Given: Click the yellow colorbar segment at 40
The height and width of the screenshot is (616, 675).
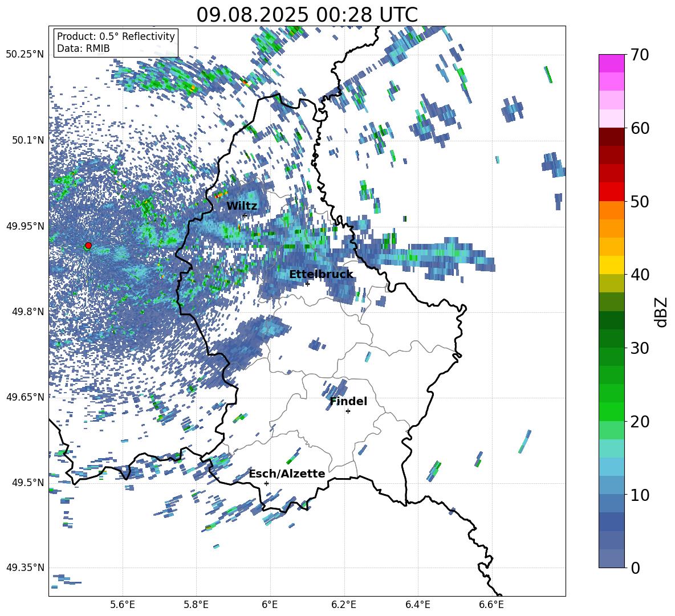Looking at the screenshot, I should click(x=611, y=265).
